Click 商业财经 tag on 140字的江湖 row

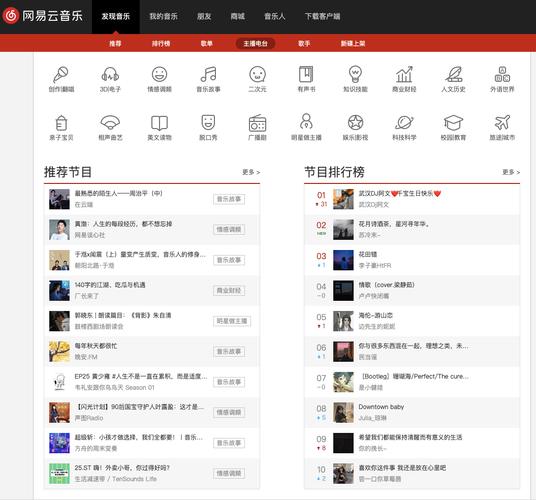point(229,290)
